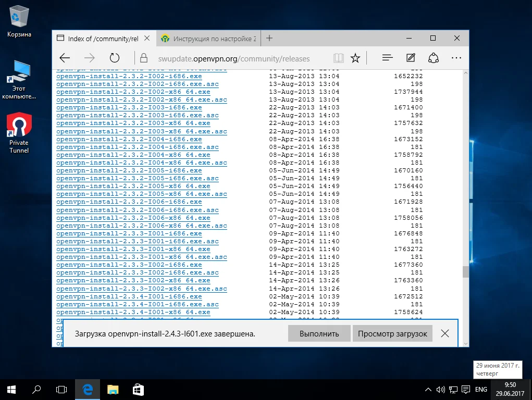Click the page scrollbar down arrow

tap(465, 343)
